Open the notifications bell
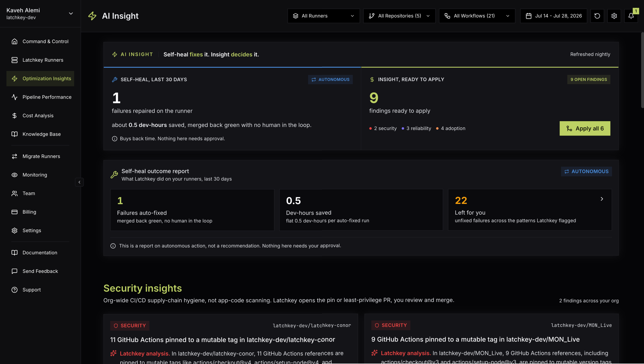 (x=631, y=16)
